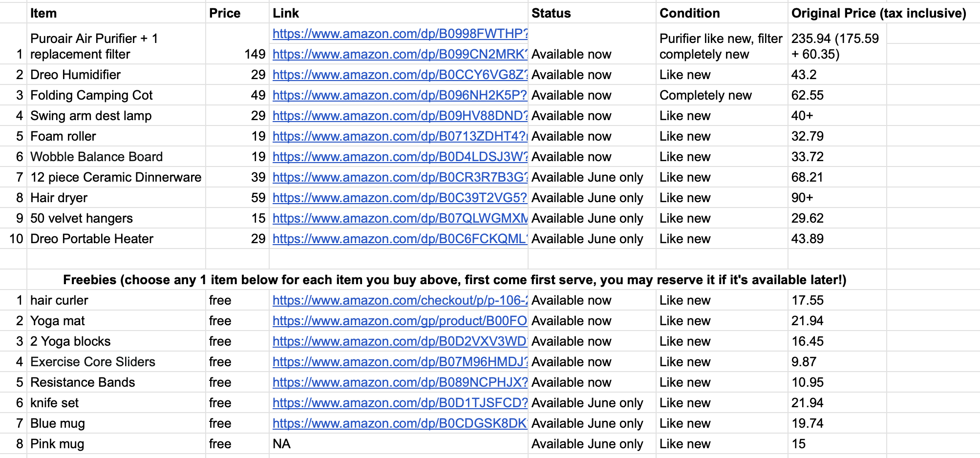980x458 pixels.
Task: Follow the Foam roller Amazon link
Action: point(400,136)
